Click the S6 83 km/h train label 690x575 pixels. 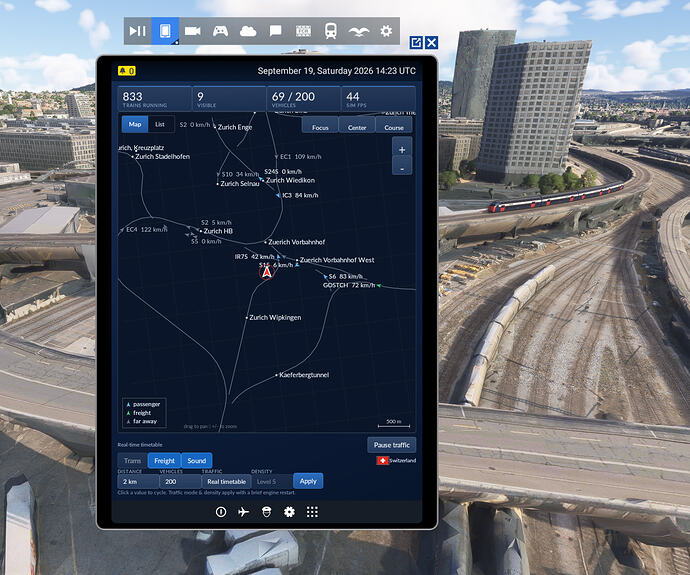(346, 276)
